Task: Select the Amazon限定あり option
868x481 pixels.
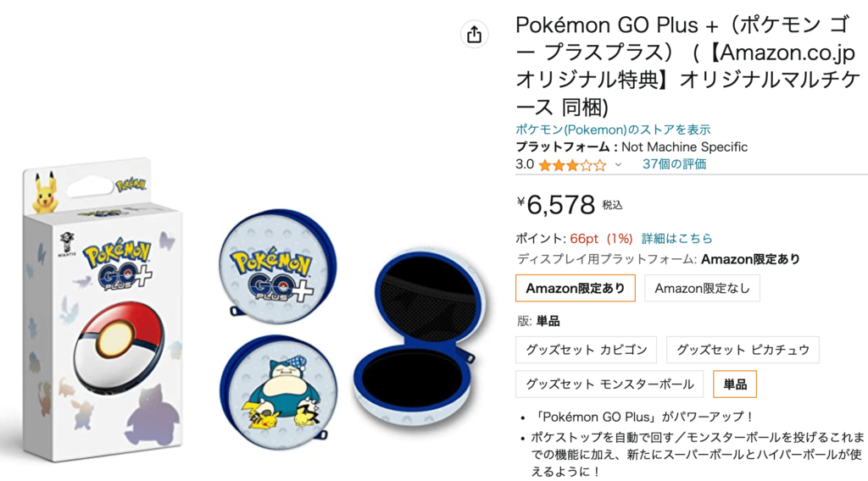Action: [576, 288]
